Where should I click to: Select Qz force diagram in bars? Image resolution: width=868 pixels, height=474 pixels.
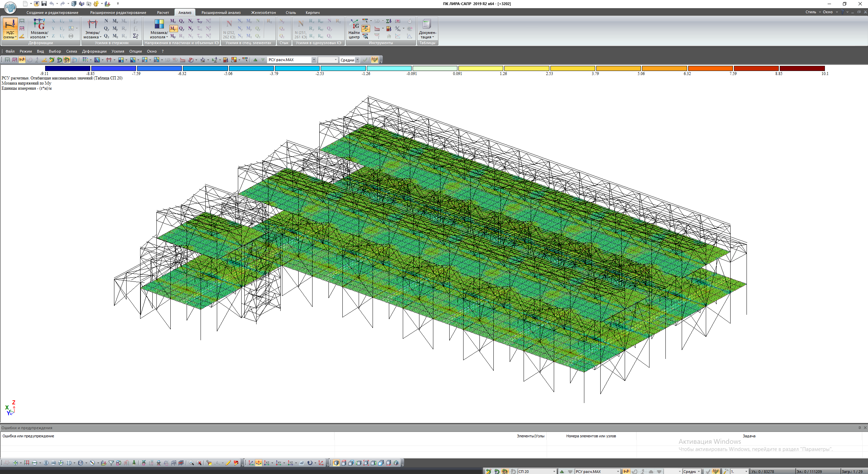tap(106, 36)
